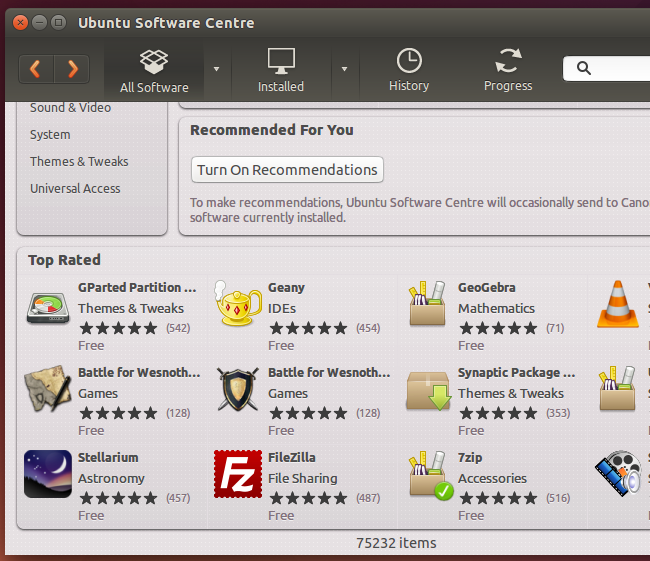Click the Stellarium Free price label

pyautogui.click(x=91, y=515)
